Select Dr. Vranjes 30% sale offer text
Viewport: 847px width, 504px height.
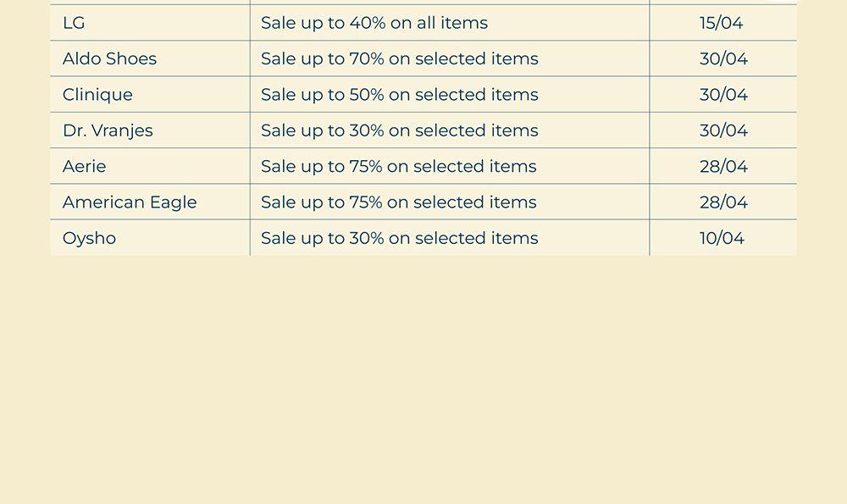(399, 130)
